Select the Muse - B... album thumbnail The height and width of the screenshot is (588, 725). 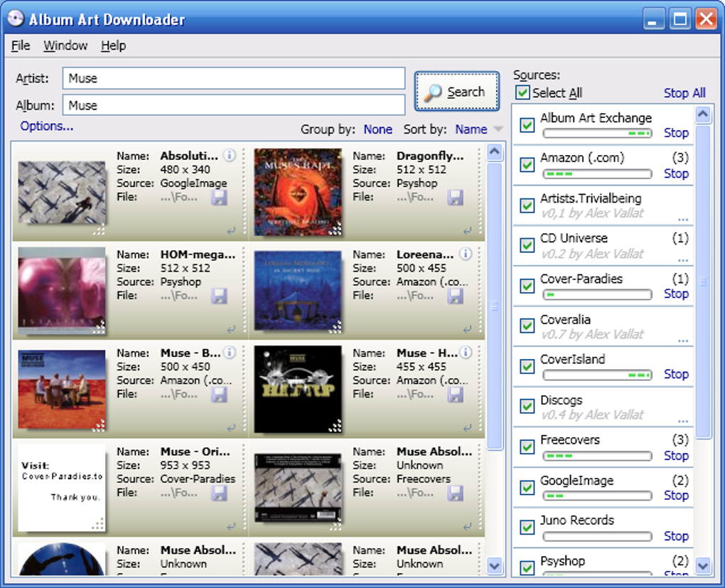pos(62,389)
